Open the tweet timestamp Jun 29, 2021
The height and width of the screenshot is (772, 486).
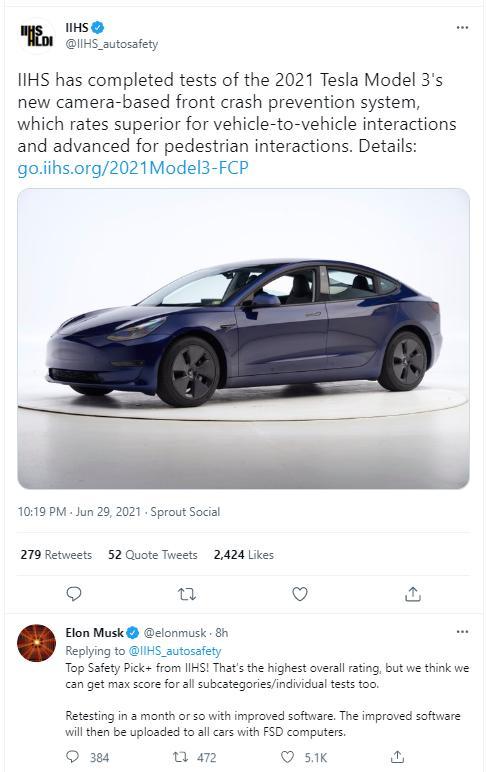(x=108, y=512)
